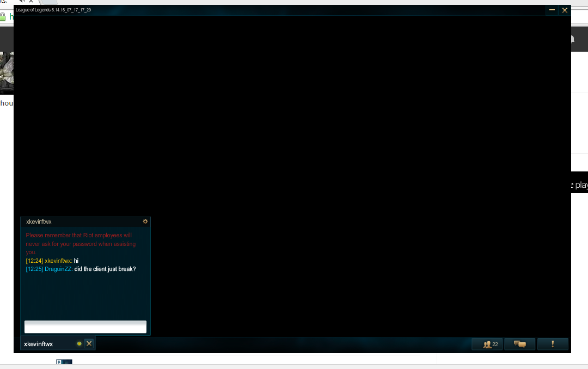Open chat settings gear in xkevinftwx window

click(x=145, y=222)
